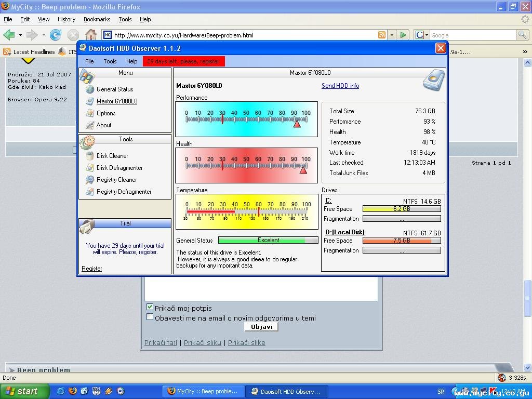Select the D:[Local Disk] drive label

345,232
